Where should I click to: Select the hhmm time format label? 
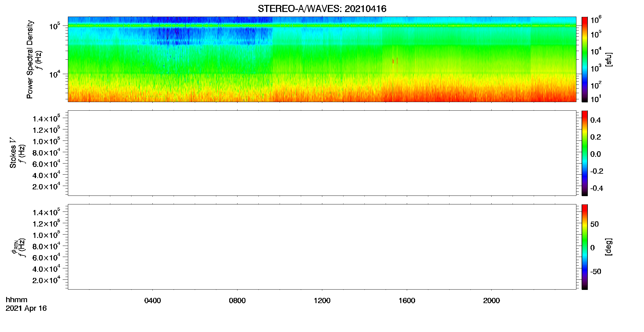tap(17, 300)
